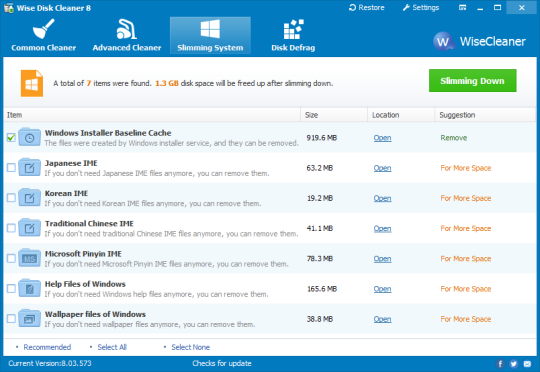Select the 919.6 MB size value
Screen dimensions: 540x372
coord(322,138)
